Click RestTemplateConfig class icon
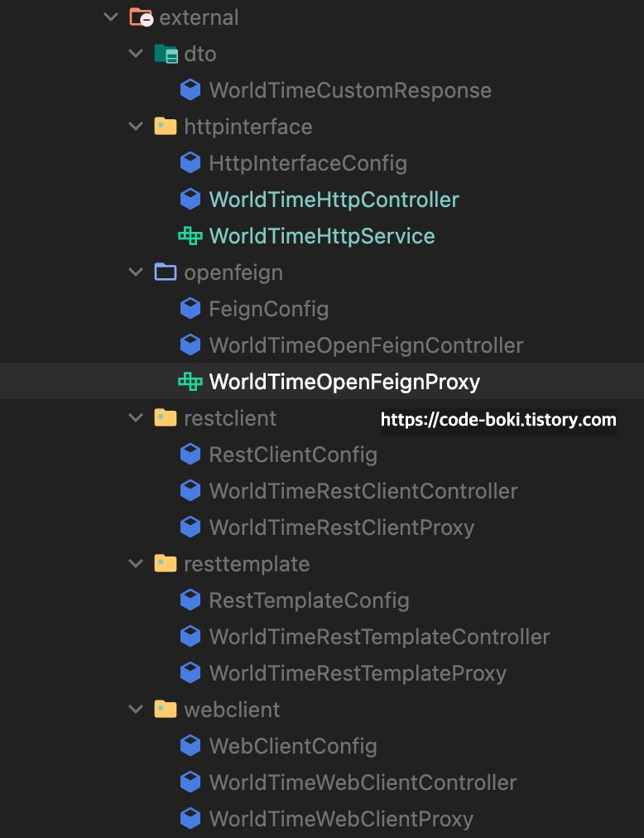This screenshot has height=838, width=644. pyautogui.click(x=190, y=600)
